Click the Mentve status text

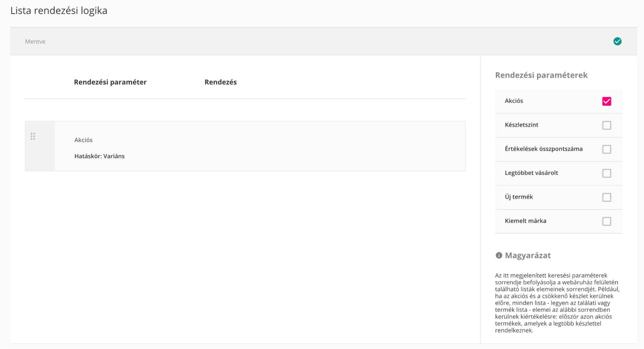tap(35, 42)
